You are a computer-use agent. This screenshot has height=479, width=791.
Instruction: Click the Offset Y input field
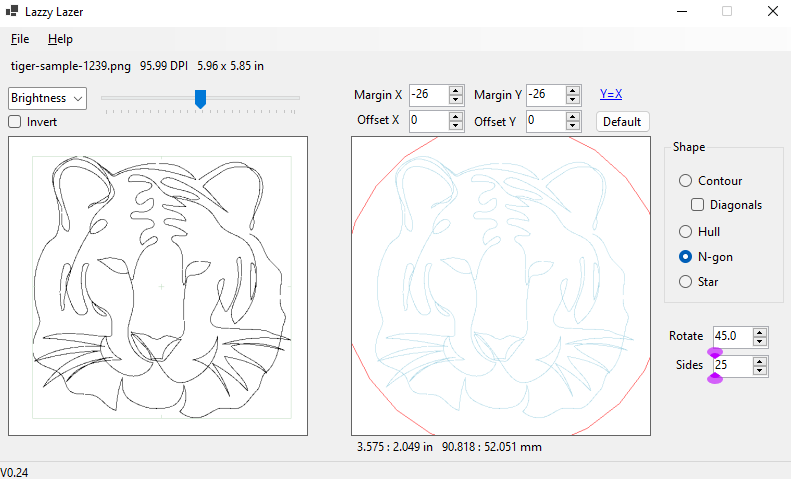545,121
